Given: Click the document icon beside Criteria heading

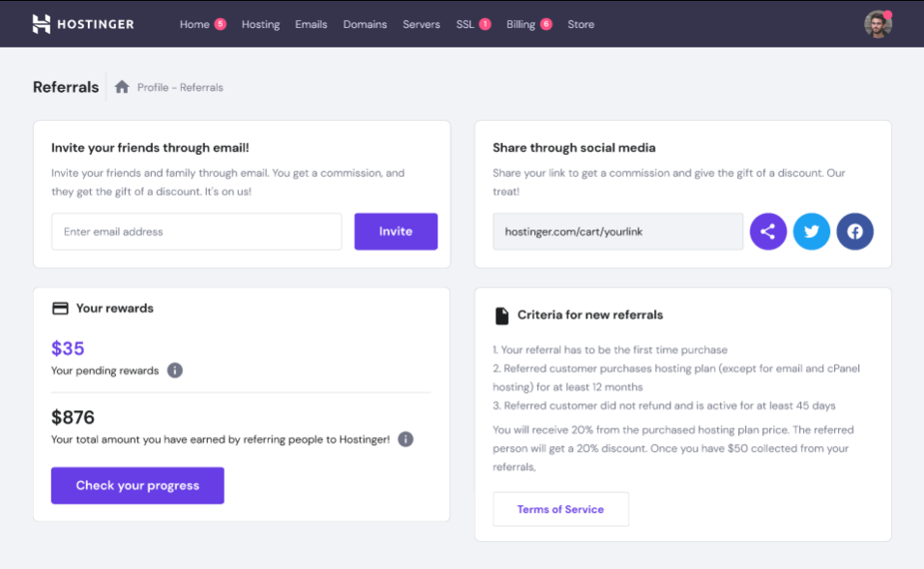Looking at the screenshot, I should (x=501, y=315).
